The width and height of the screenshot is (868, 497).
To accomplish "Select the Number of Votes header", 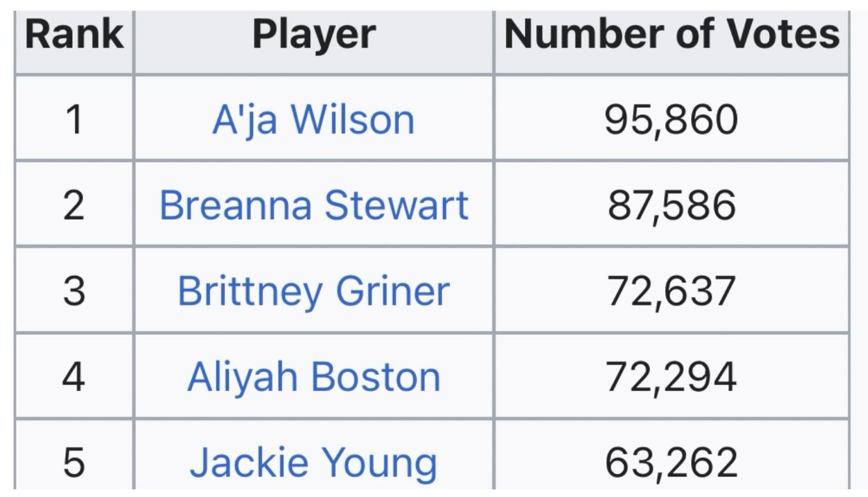I will [x=671, y=34].
